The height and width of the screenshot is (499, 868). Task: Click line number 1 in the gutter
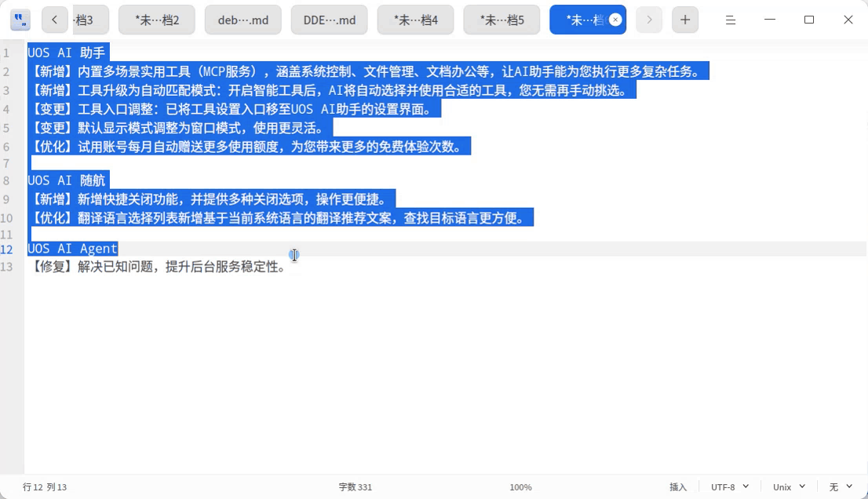[6, 53]
